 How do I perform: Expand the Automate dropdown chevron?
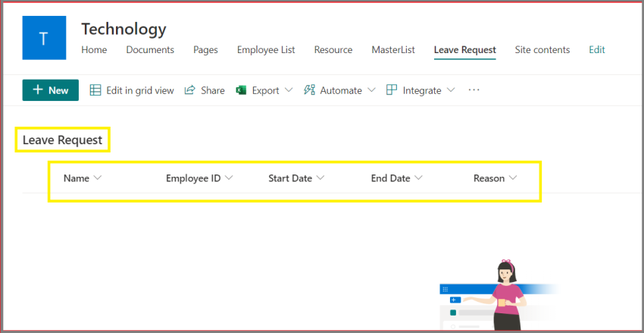point(371,90)
